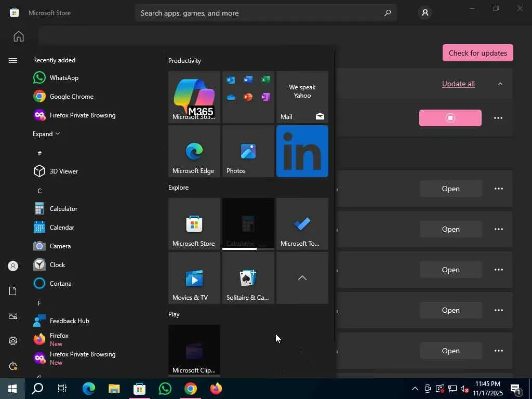The image size is (532, 399).
Task: Open the Mail tile
Action: pos(302,97)
